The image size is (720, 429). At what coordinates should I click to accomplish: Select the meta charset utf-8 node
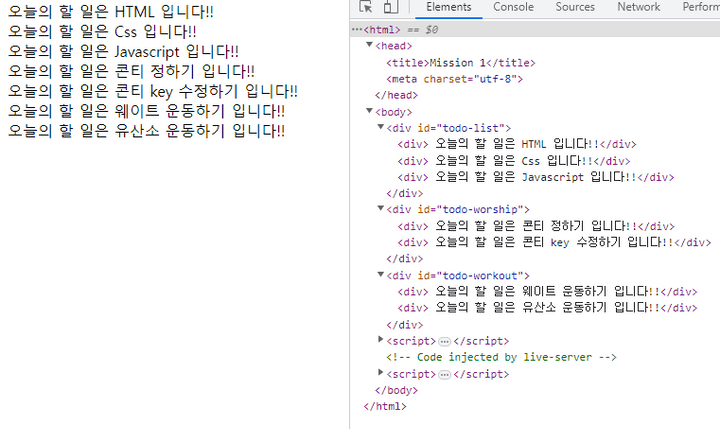pyautogui.click(x=454, y=78)
